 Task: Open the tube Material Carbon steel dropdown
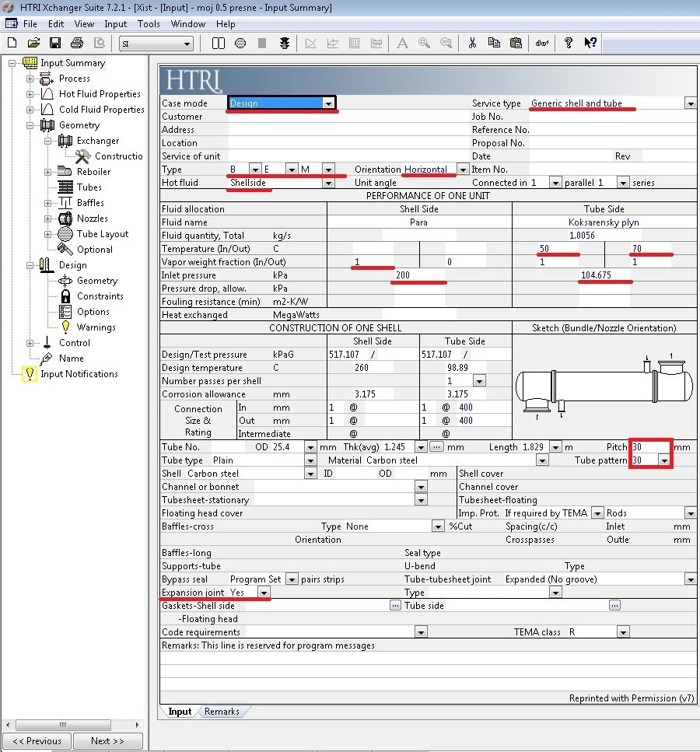click(x=542, y=460)
